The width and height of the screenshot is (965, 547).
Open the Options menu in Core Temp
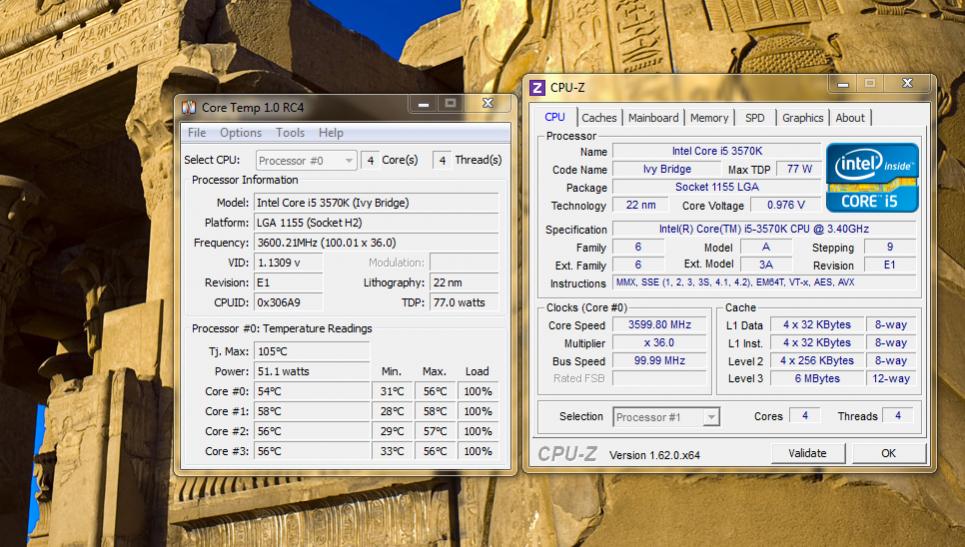click(241, 133)
